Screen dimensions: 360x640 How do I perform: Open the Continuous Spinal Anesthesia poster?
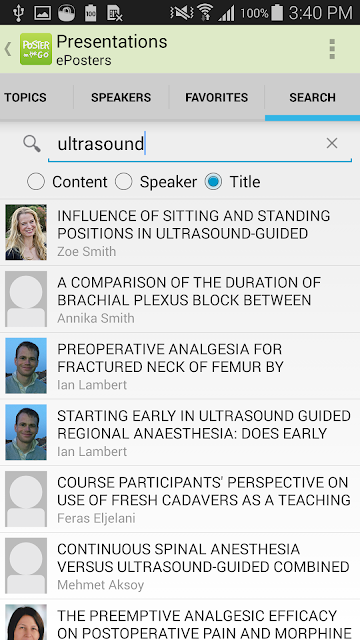point(180,566)
